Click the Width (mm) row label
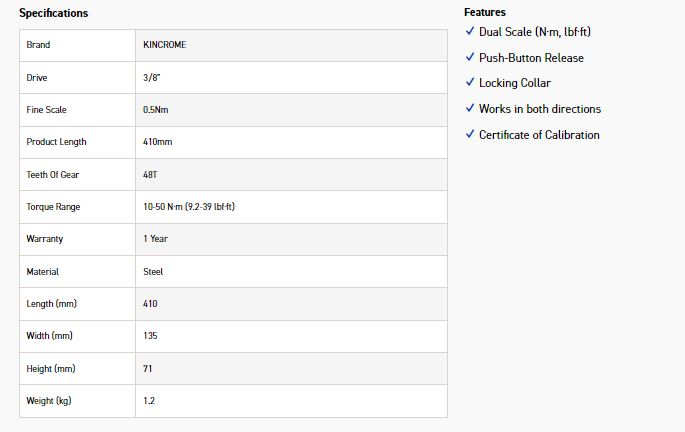 click(50, 336)
